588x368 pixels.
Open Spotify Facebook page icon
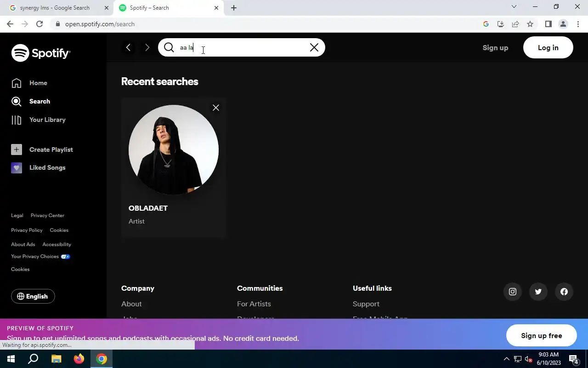564,292
